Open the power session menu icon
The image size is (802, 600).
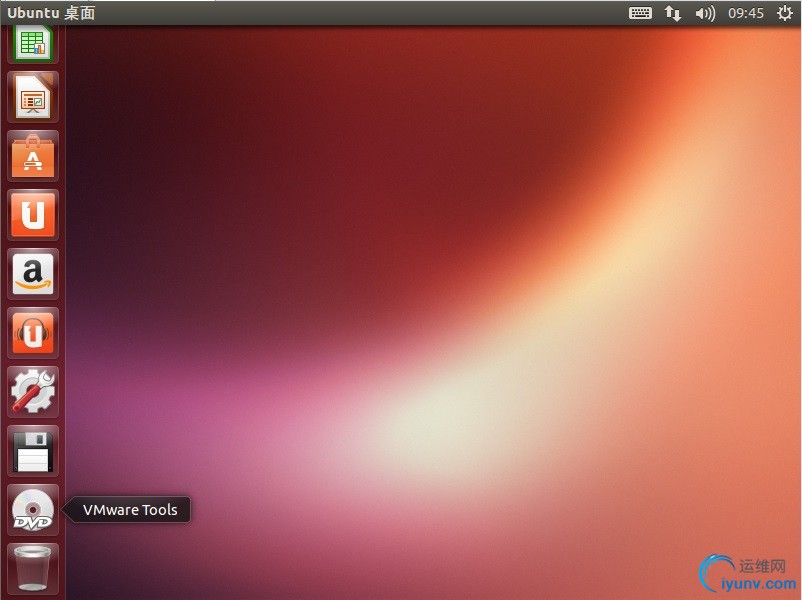pyautogui.click(x=784, y=13)
